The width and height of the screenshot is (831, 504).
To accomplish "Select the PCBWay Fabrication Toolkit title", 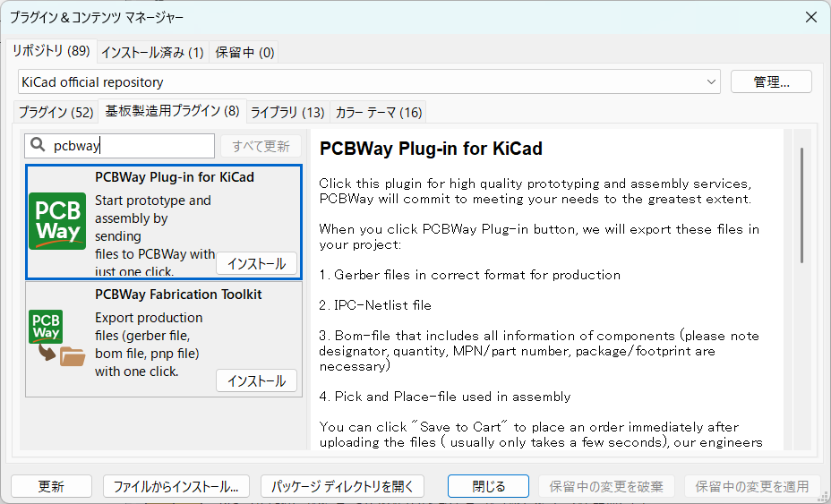I will click(178, 295).
